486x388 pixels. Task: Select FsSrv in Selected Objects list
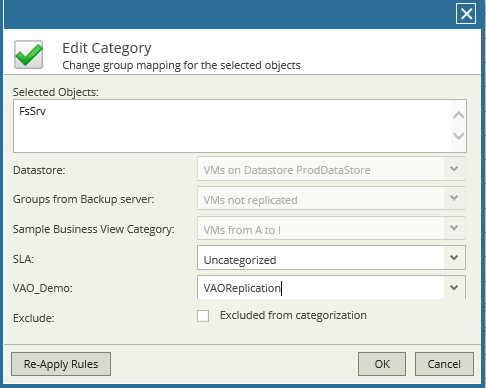[x=32, y=111]
